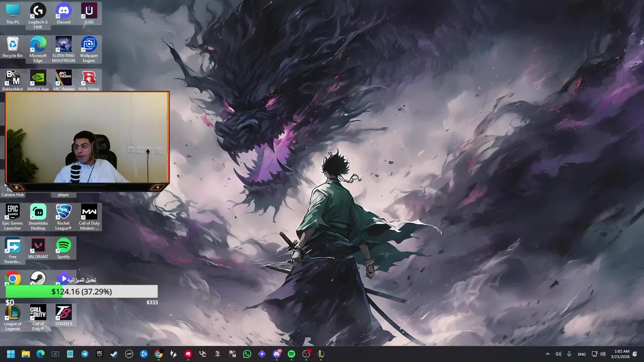
Task: Select the Rocket League desktop shortcut
Action: tap(63, 217)
